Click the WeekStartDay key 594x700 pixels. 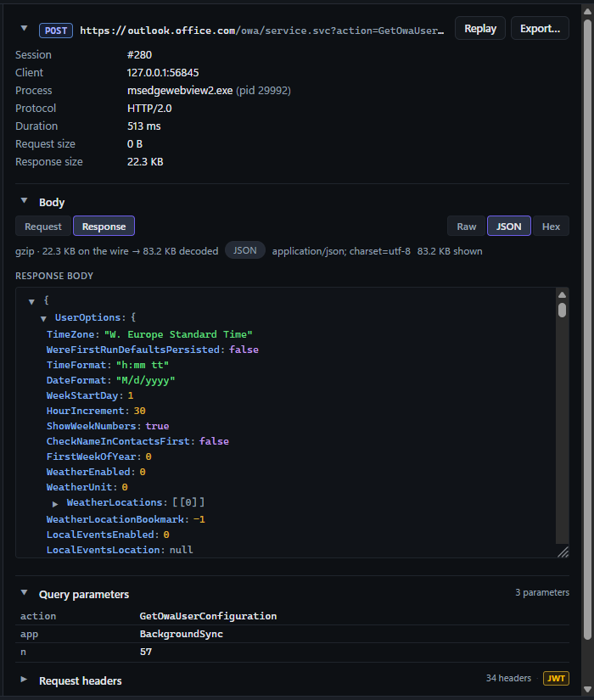pyautogui.click(x=82, y=395)
